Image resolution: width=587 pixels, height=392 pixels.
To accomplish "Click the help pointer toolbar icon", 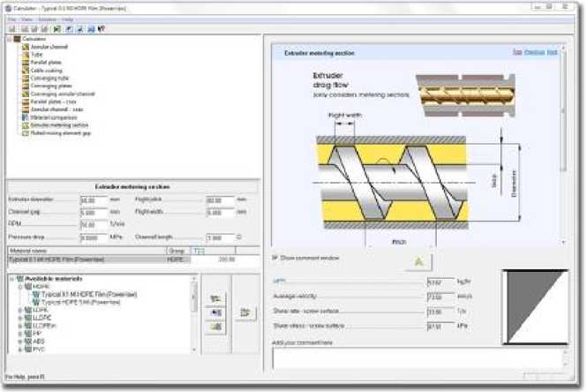I will tap(102, 29).
